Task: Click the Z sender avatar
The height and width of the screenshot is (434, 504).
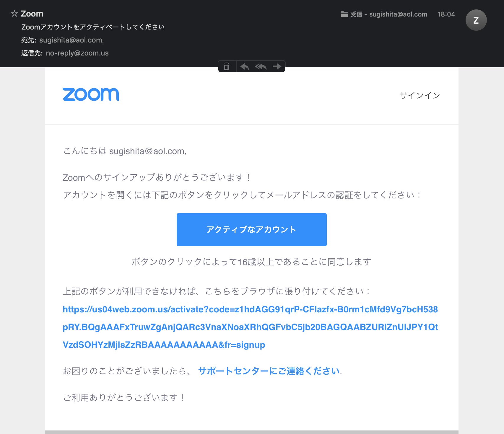Action: click(x=476, y=20)
